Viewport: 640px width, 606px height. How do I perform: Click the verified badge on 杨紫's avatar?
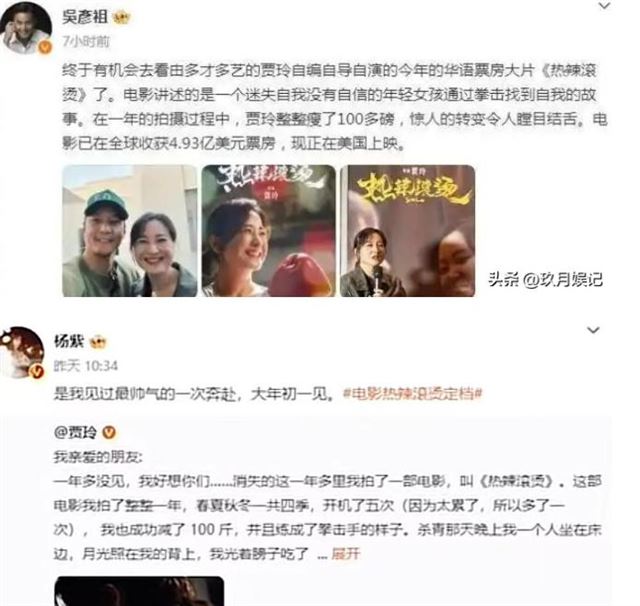[x=38, y=371]
